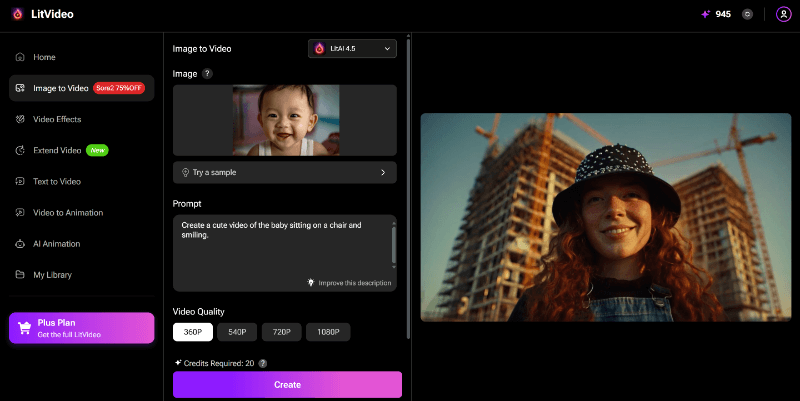800x401 pixels.
Task: Switch video quality to 1080P
Action: point(329,332)
